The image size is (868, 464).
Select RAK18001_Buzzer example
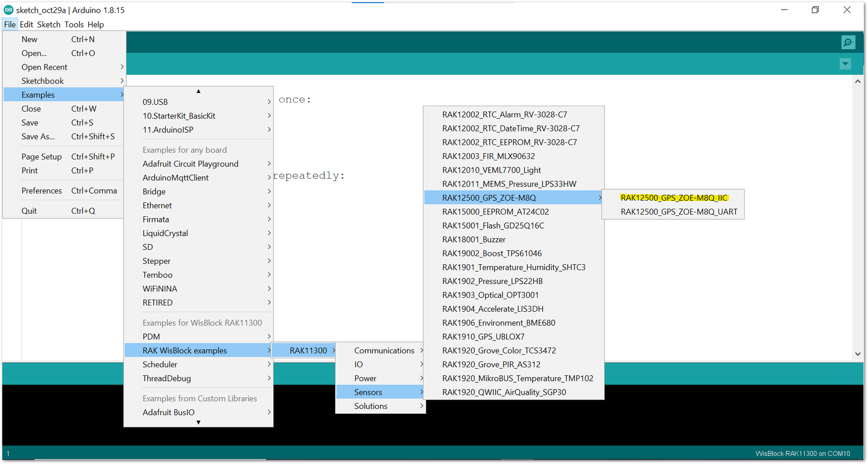[x=514, y=239]
